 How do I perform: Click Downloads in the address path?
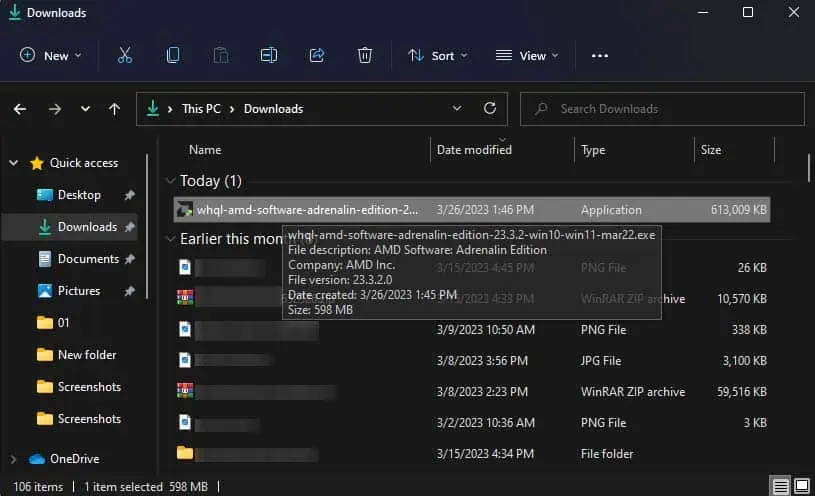(273, 109)
